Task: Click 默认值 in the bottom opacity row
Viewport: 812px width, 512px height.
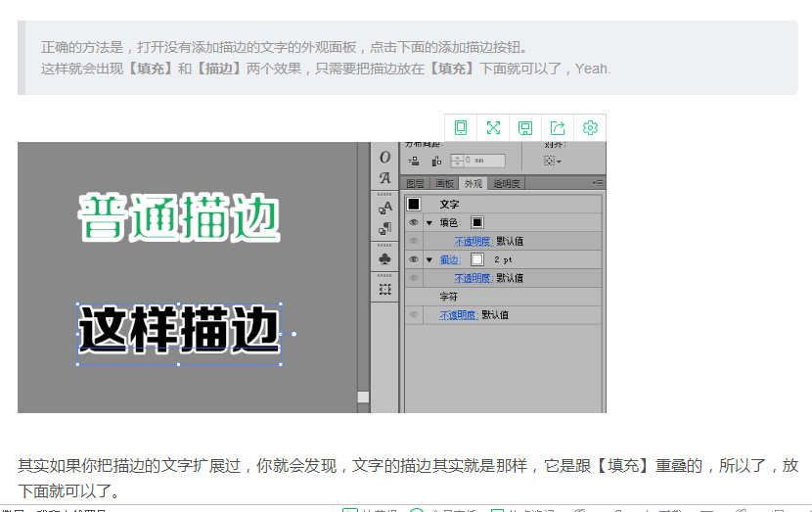Action: coord(495,315)
